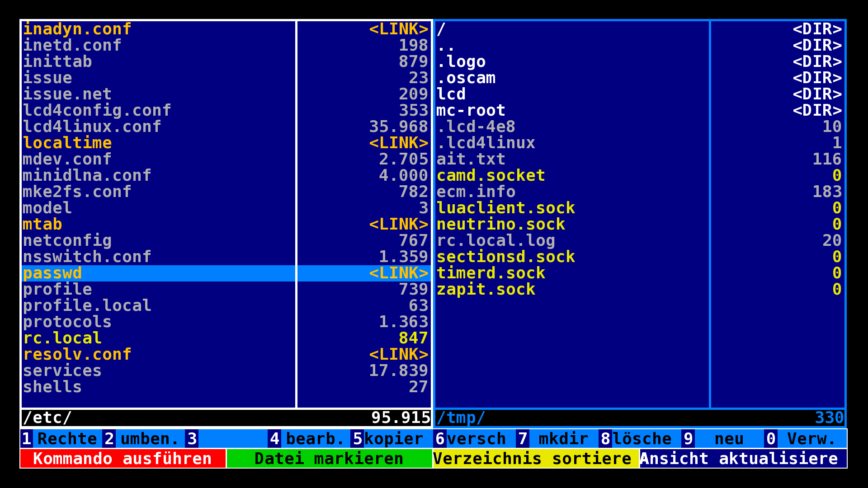Select the '4 bearb.' edit function
Screen dimensions: 868x488
click(309, 439)
